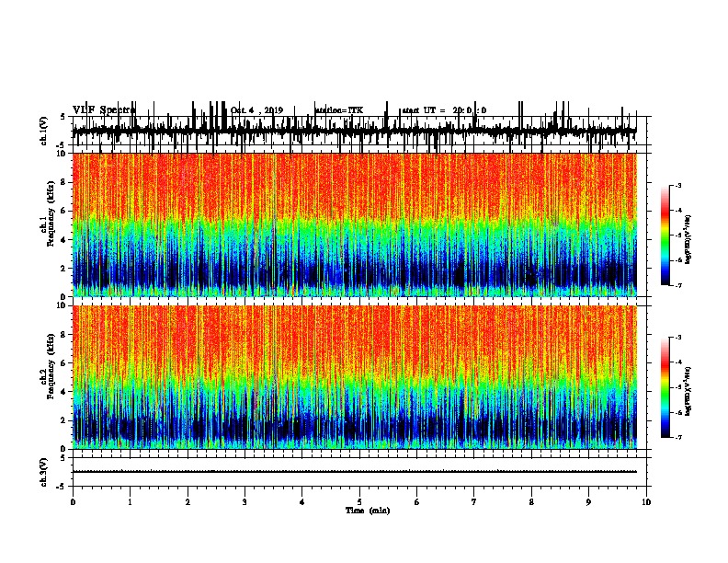This screenshot has height=563, width=728.
Task: Click time axis tick label "3"
Action: 245,502
